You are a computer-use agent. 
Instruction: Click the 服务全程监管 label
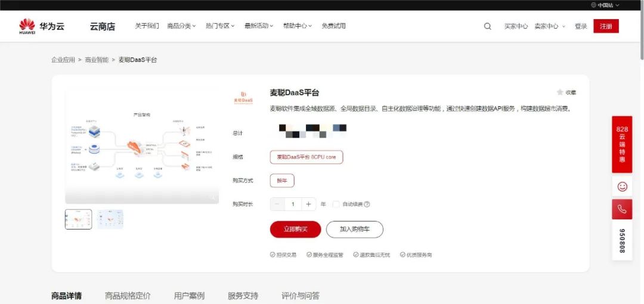click(x=325, y=255)
